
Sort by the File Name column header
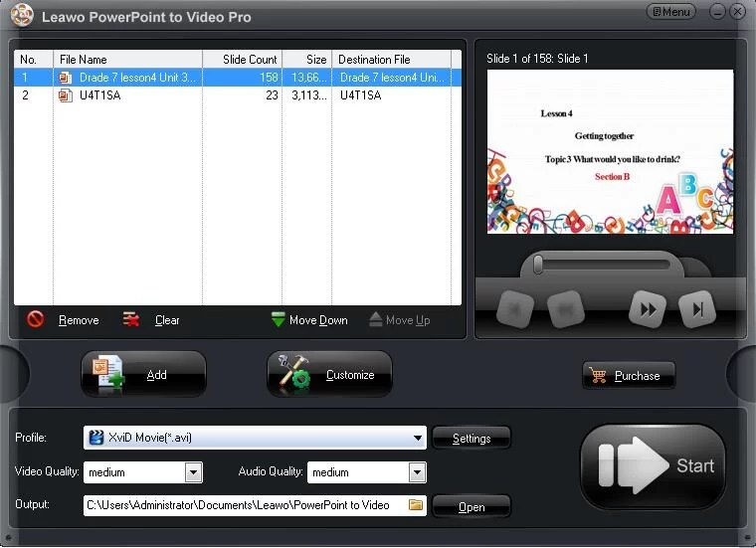[x=127, y=60]
